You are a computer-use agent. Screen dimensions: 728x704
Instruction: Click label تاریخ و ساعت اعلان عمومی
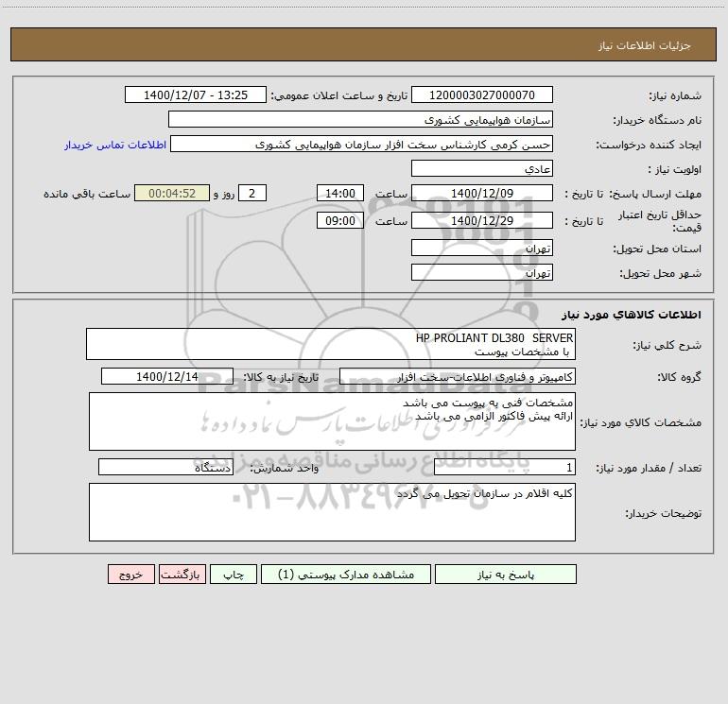(339, 95)
